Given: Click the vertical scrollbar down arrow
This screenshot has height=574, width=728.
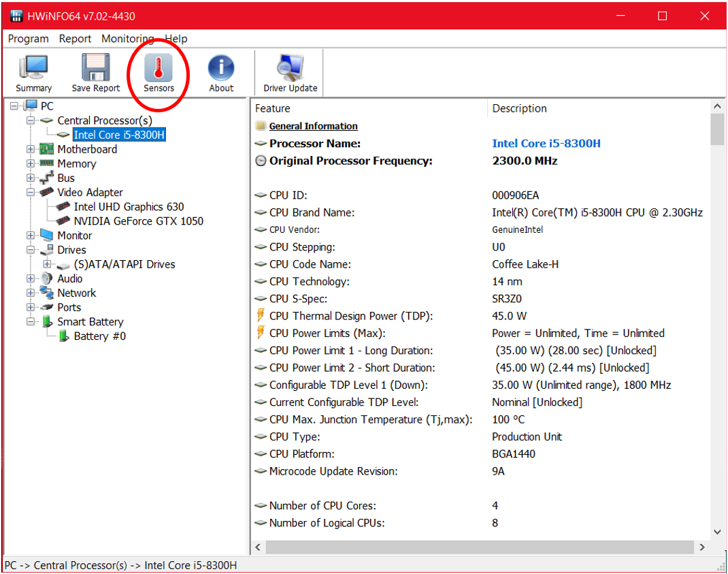Looking at the screenshot, I should [717, 532].
